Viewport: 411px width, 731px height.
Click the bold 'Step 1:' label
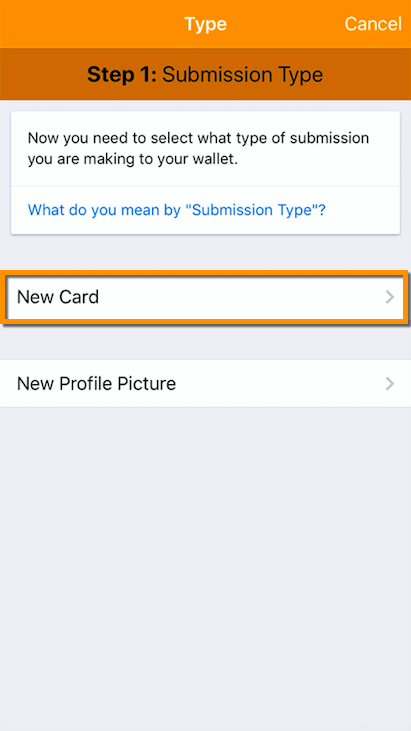tap(122, 74)
